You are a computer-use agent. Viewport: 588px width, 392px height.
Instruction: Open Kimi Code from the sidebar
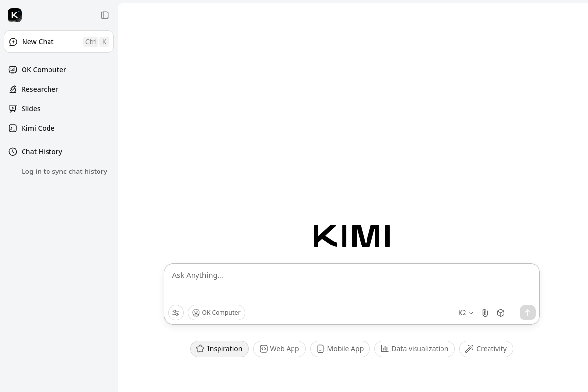[38, 128]
